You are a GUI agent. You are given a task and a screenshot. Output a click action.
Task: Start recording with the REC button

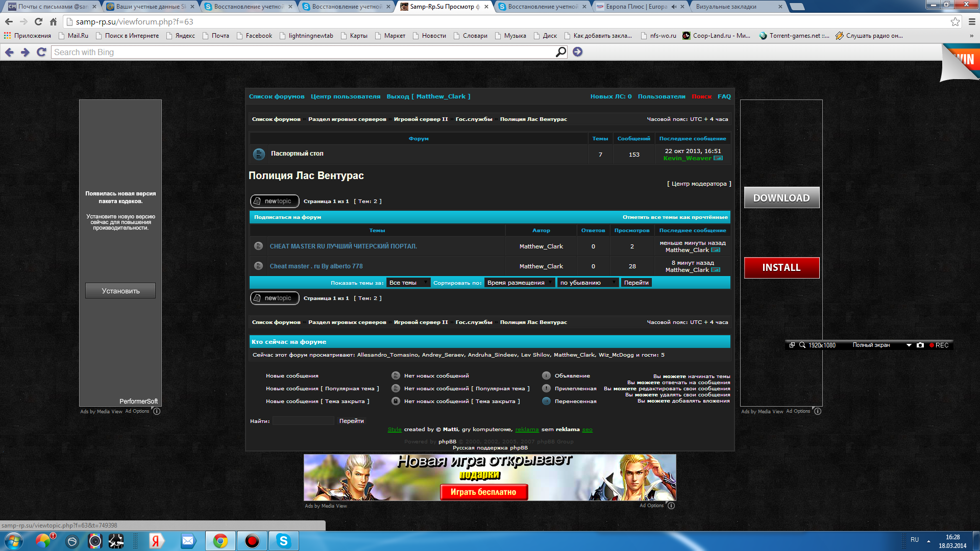(x=939, y=345)
